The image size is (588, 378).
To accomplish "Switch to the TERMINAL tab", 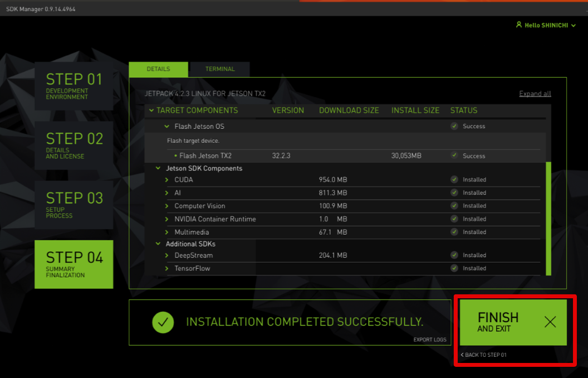I will [x=219, y=69].
